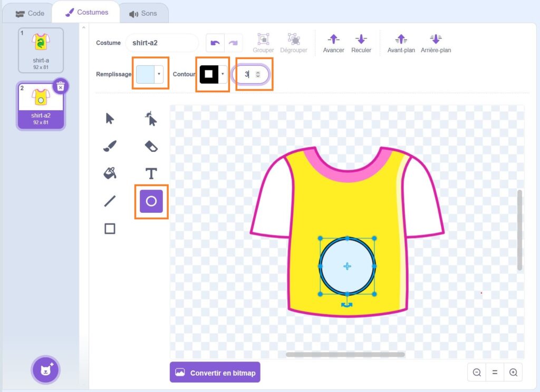Switch to the Sons tab
540x392 pixels.
pyautogui.click(x=143, y=13)
